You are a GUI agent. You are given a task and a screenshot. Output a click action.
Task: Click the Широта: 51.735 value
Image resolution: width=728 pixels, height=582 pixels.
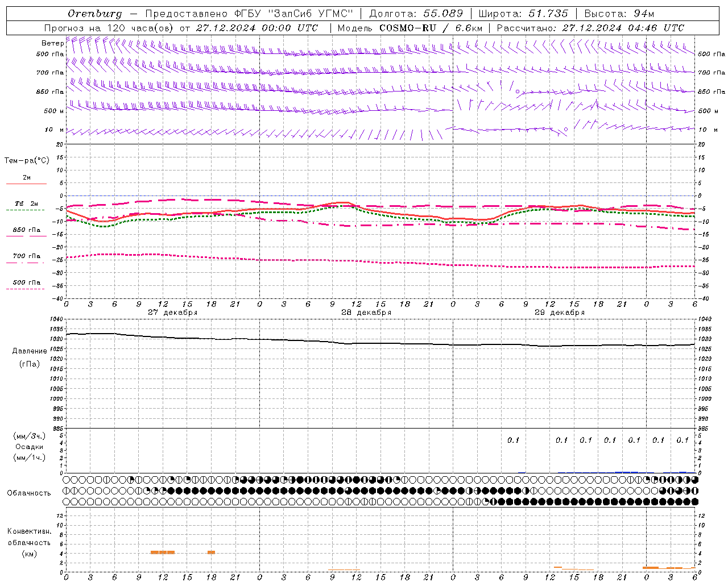tap(523, 14)
